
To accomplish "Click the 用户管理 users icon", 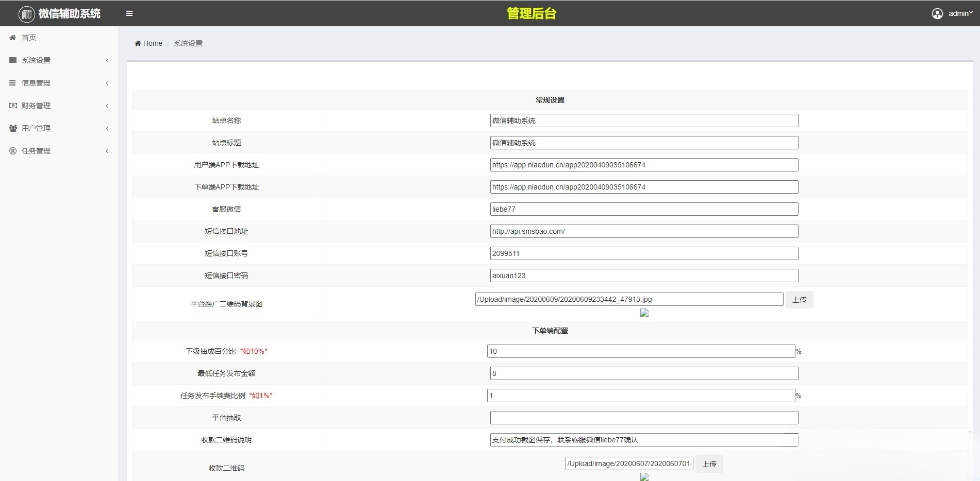I will (13, 128).
